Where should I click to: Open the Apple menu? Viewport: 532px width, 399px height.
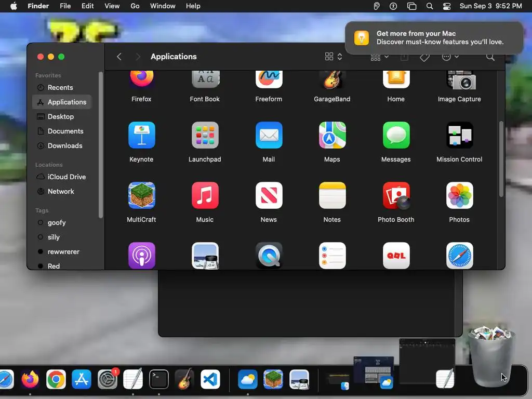point(14,6)
